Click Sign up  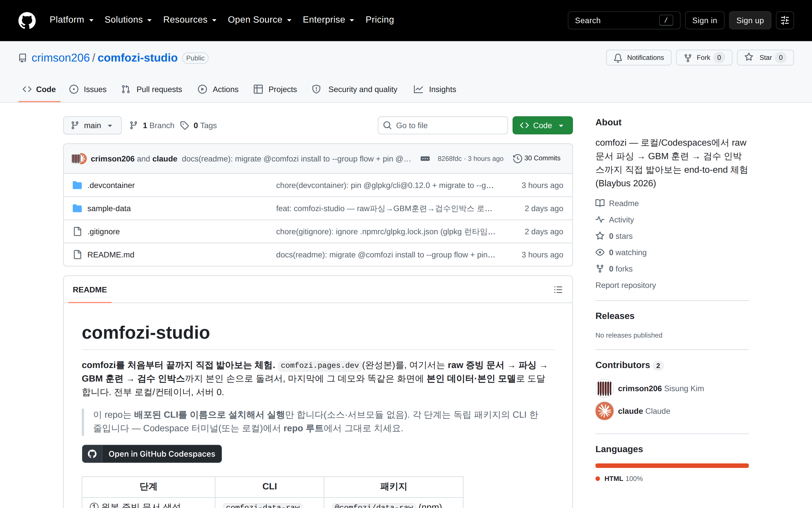coord(750,20)
